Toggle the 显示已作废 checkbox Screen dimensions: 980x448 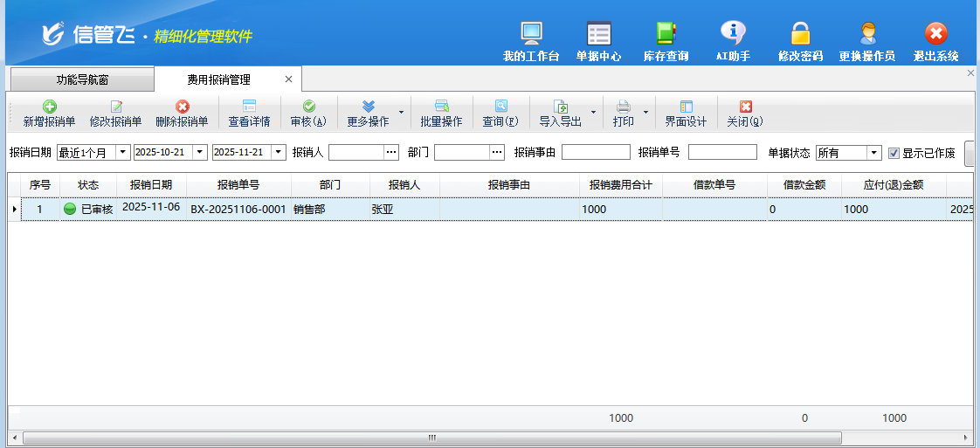[x=894, y=153]
